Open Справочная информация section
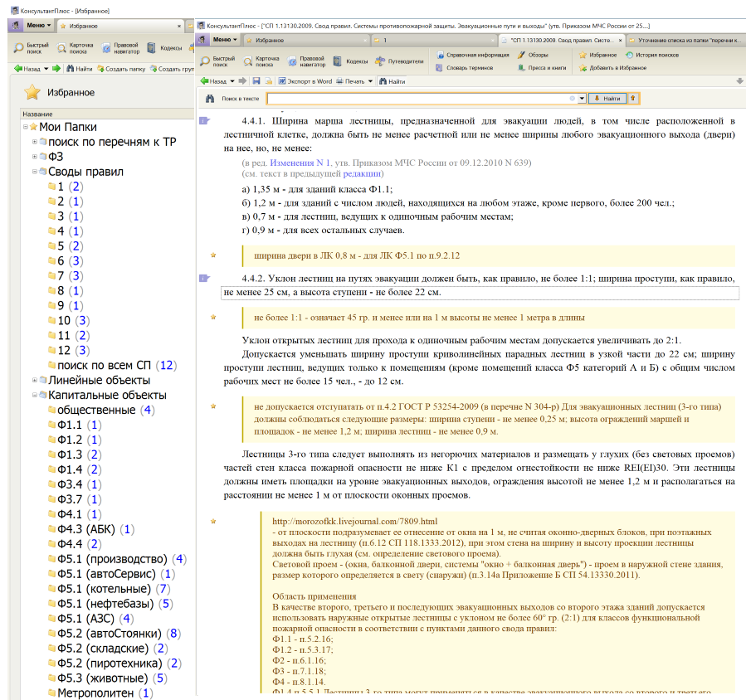746x700 pixels. pos(472,56)
